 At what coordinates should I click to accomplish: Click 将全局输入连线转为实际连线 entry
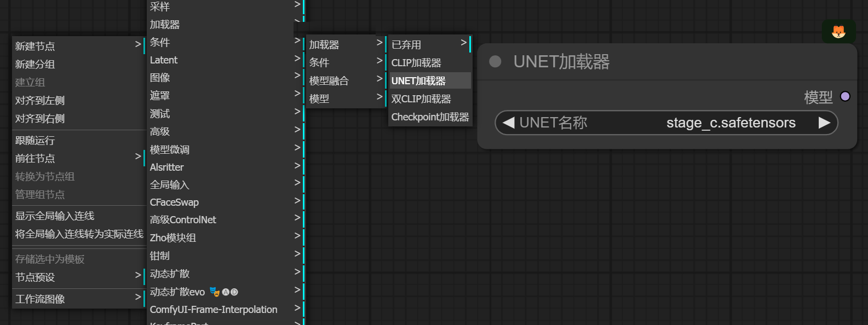pyautogui.click(x=78, y=234)
